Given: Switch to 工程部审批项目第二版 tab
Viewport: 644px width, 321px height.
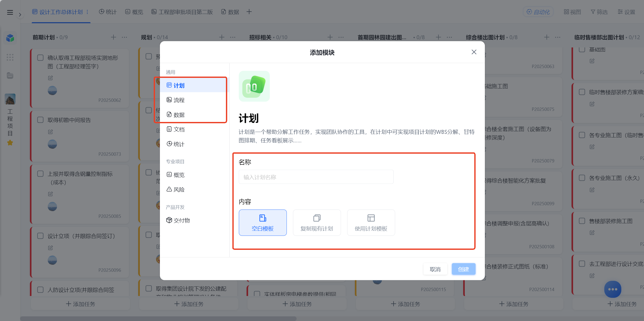Looking at the screenshot, I should (x=182, y=12).
